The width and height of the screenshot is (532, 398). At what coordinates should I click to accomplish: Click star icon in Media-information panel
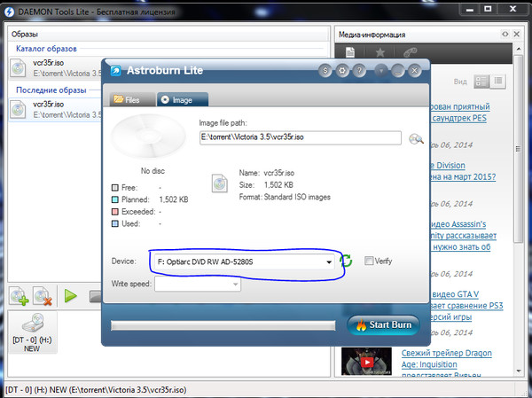[380, 52]
